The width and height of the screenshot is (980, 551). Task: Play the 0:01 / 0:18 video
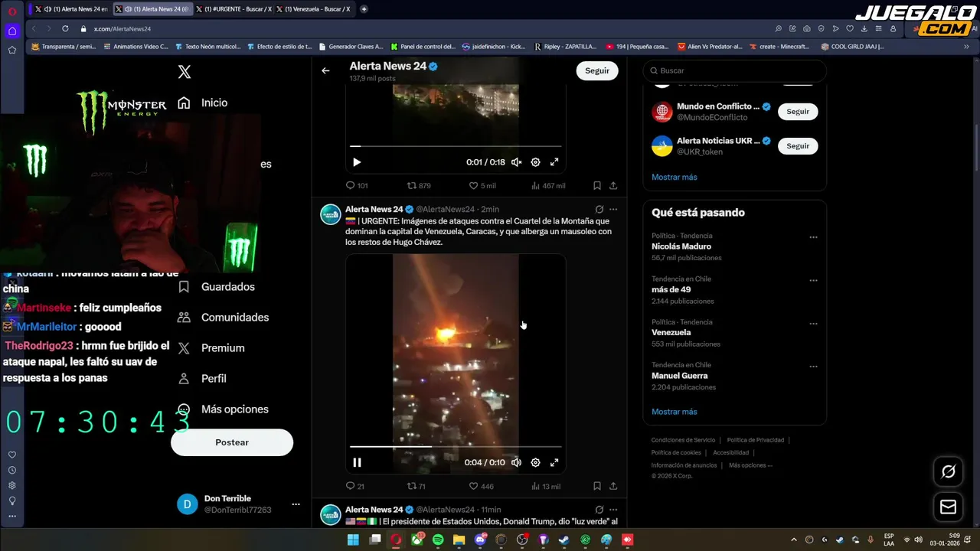[357, 162]
